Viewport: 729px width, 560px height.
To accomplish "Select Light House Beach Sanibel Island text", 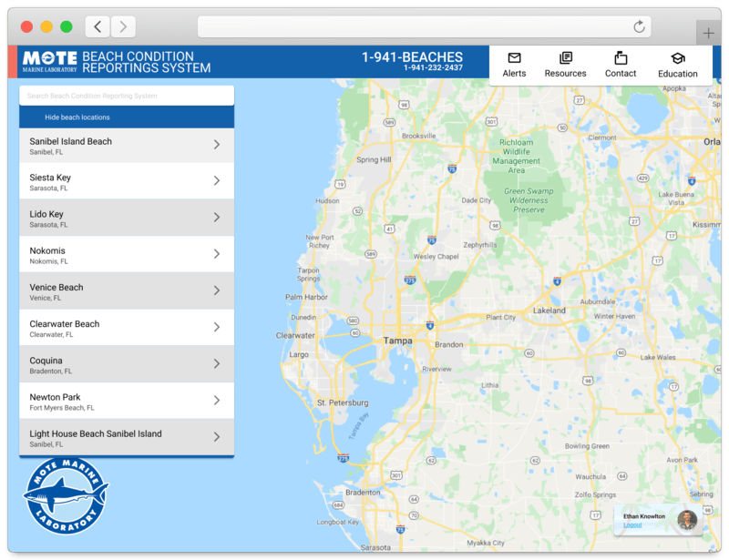I will 96,433.
